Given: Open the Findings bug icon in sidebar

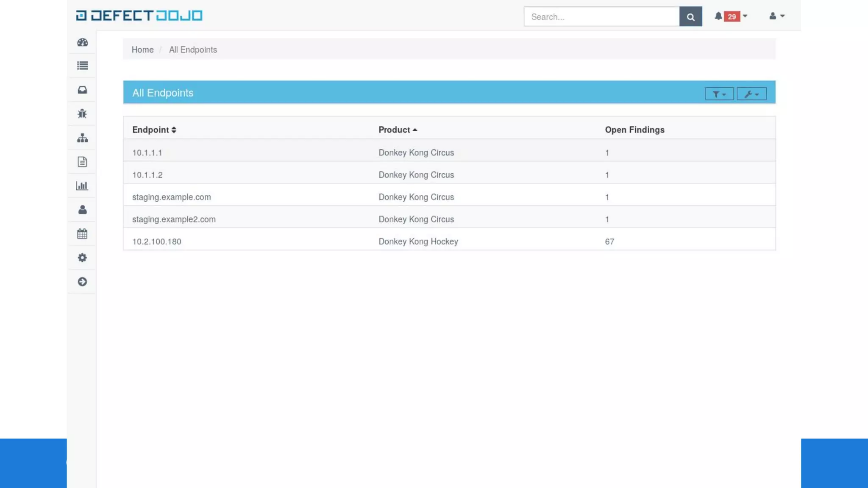Looking at the screenshot, I should tap(82, 114).
